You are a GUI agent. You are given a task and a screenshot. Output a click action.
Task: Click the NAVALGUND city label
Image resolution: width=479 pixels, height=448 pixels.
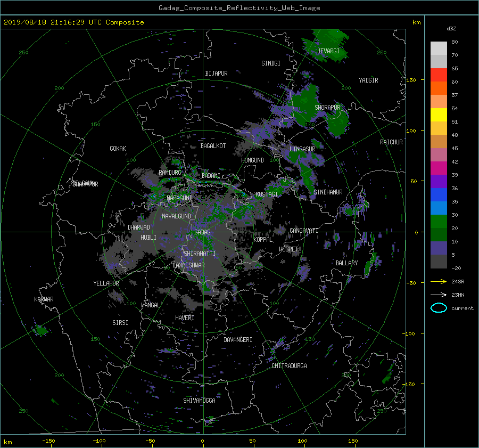click(176, 216)
